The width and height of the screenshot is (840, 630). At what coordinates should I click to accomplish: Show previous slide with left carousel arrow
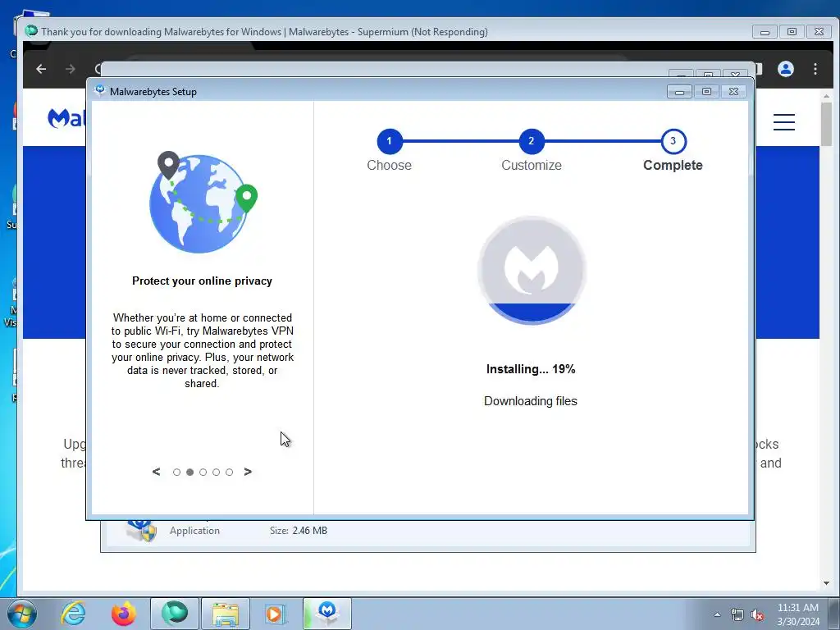coord(156,472)
